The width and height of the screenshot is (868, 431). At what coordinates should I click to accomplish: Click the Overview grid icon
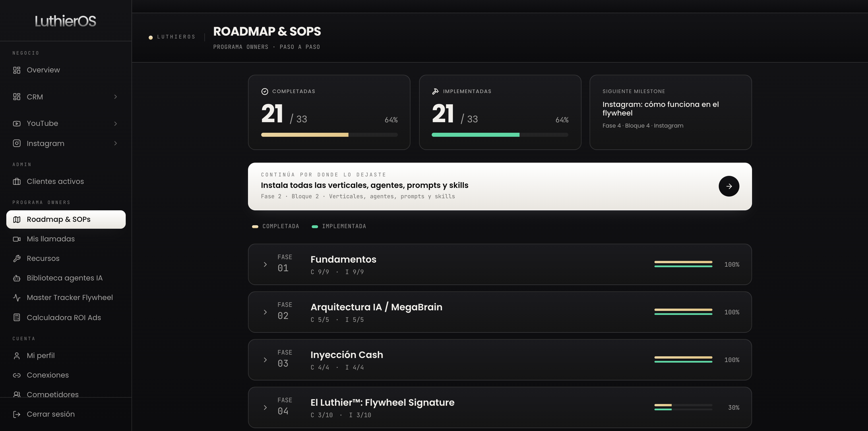(x=17, y=70)
